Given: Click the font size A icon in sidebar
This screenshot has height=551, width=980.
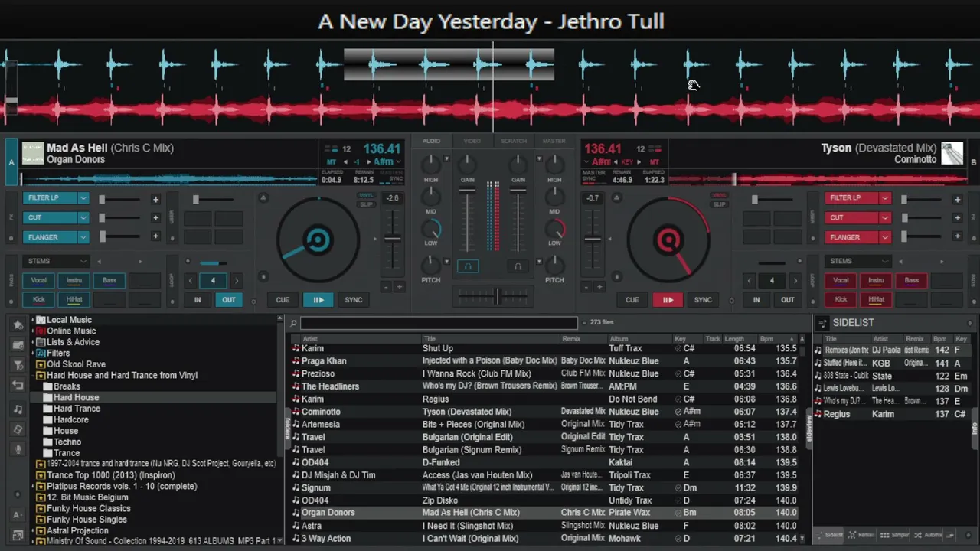Looking at the screenshot, I should tap(18, 515).
